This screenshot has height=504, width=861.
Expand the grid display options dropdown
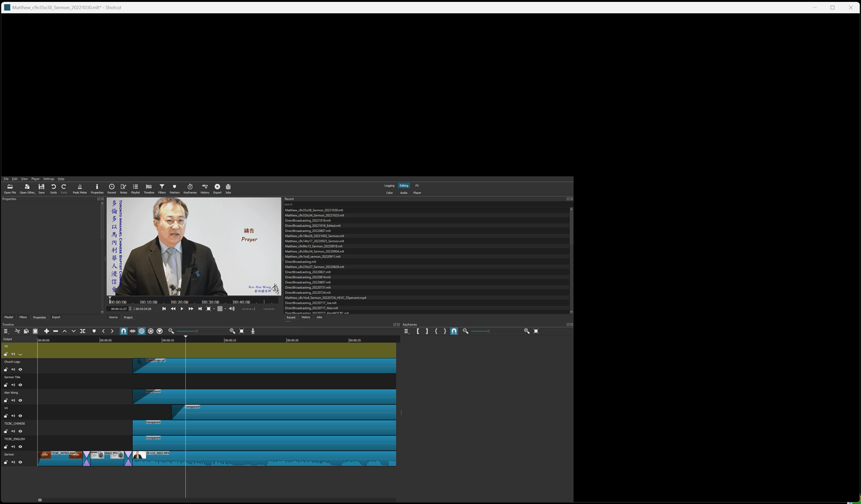(225, 309)
